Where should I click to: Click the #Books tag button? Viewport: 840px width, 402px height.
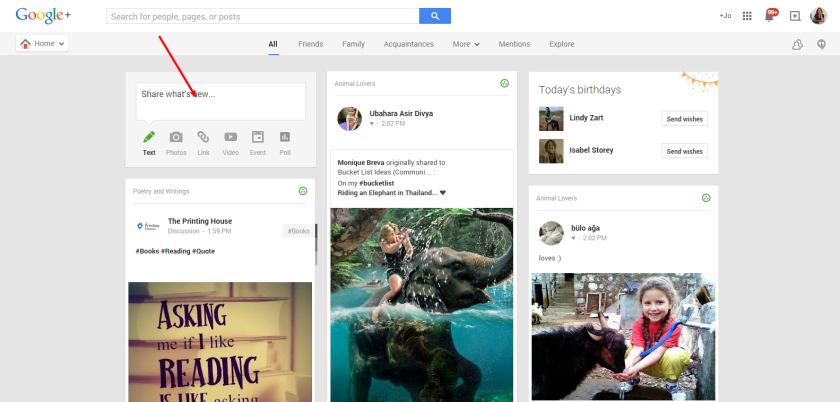(298, 231)
